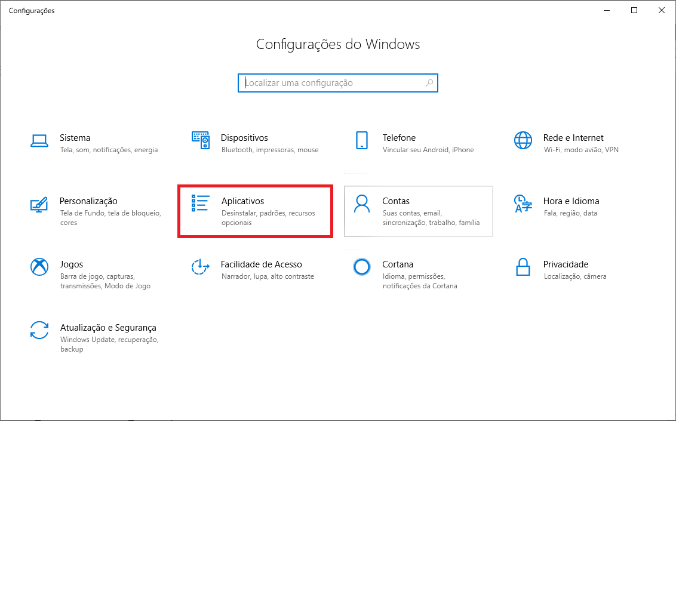Select the 'Facilidade de Acesso' label
This screenshot has width=676, height=616.
(x=261, y=264)
